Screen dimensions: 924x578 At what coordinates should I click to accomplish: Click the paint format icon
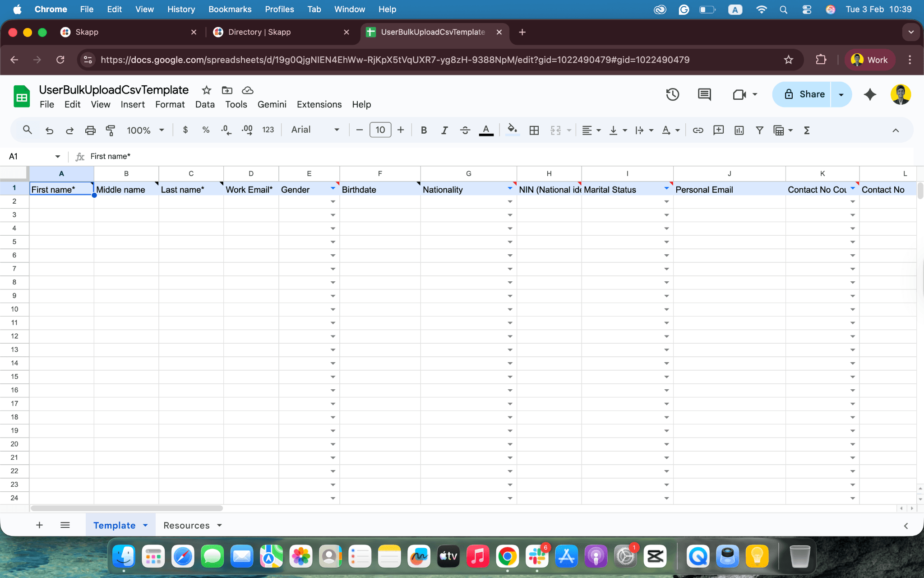click(x=110, y=130)
